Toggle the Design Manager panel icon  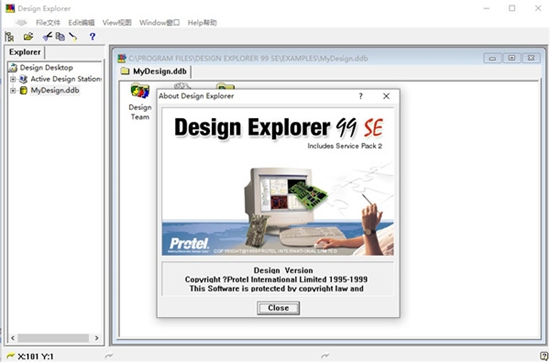coord(9,36)
